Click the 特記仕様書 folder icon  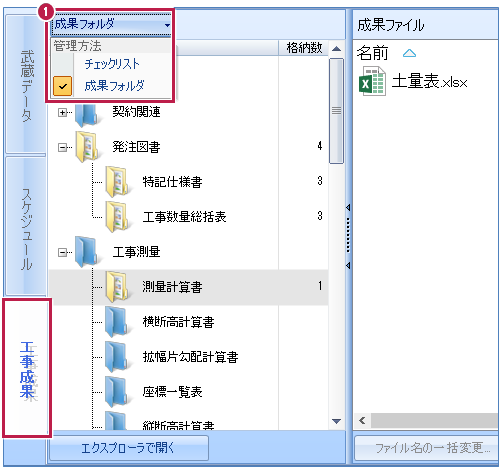(116, 182)
